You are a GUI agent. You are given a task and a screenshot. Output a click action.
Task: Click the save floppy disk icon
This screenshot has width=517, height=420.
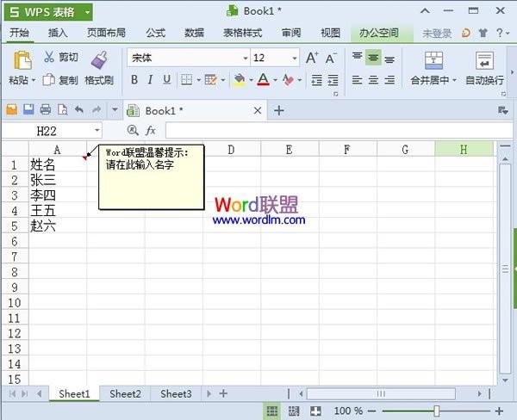(x=28, y=109)
